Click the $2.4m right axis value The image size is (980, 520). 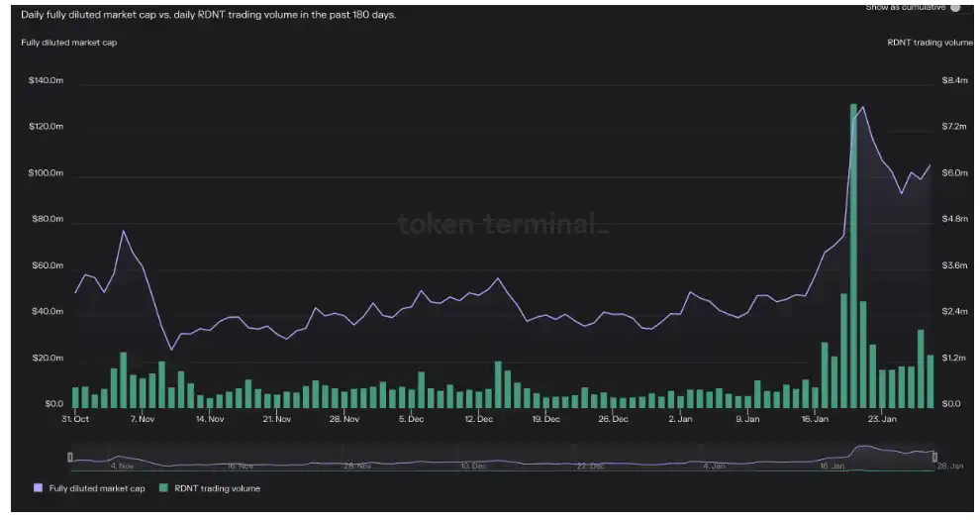coord(955,311)
